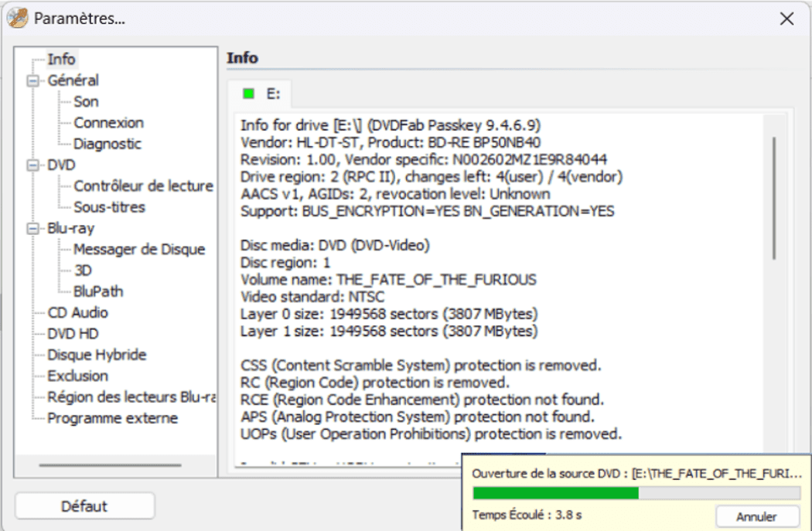
Task: Click the 'Layer 0 size' line
Action: point(389,314)
